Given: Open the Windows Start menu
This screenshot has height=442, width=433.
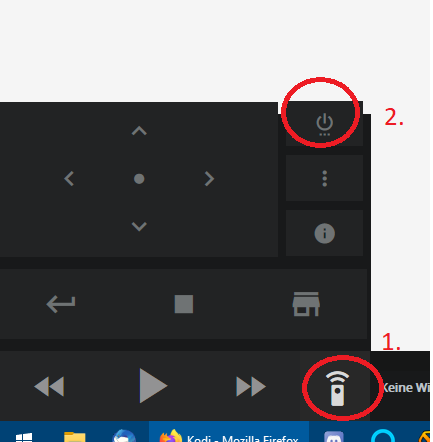Looking at the screenshot, I should click(24, 438).
